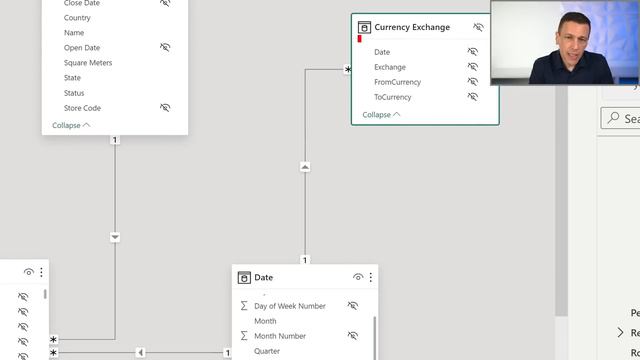640x360 pixels.
Task: Toggle visibility of the Store Code field
Action: 165,108
